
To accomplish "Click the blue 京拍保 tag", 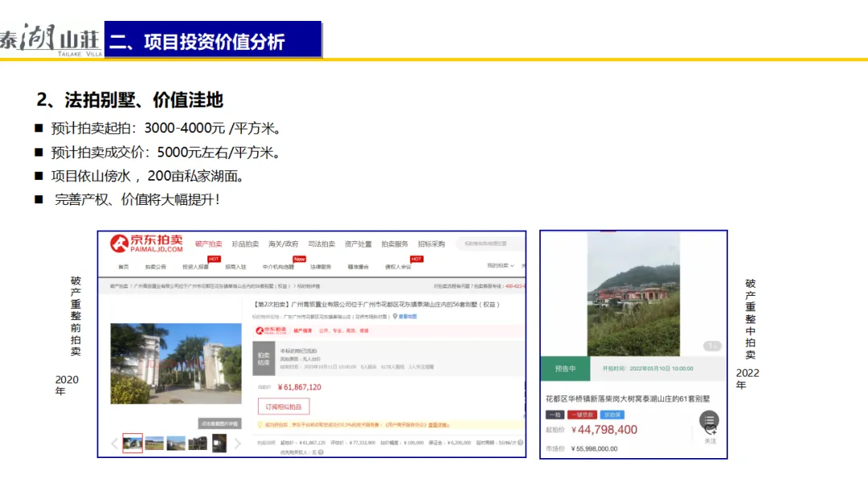I will click(x=612, y=415).
